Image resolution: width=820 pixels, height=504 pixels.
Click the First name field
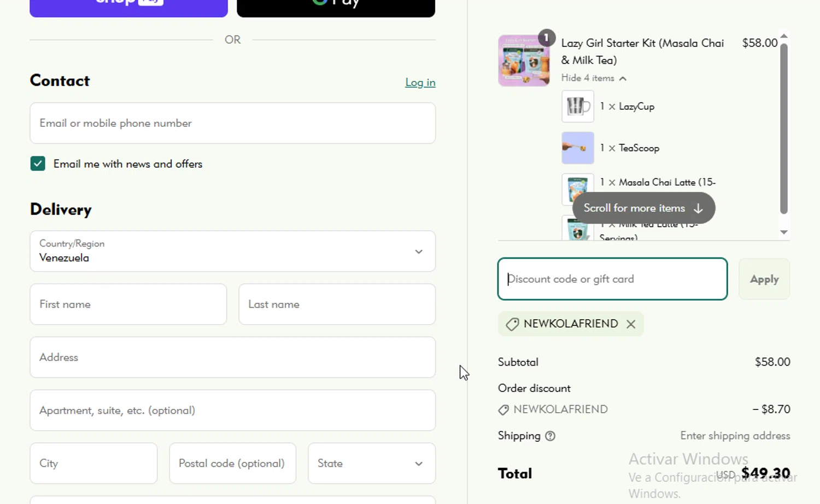coord(128,304)
